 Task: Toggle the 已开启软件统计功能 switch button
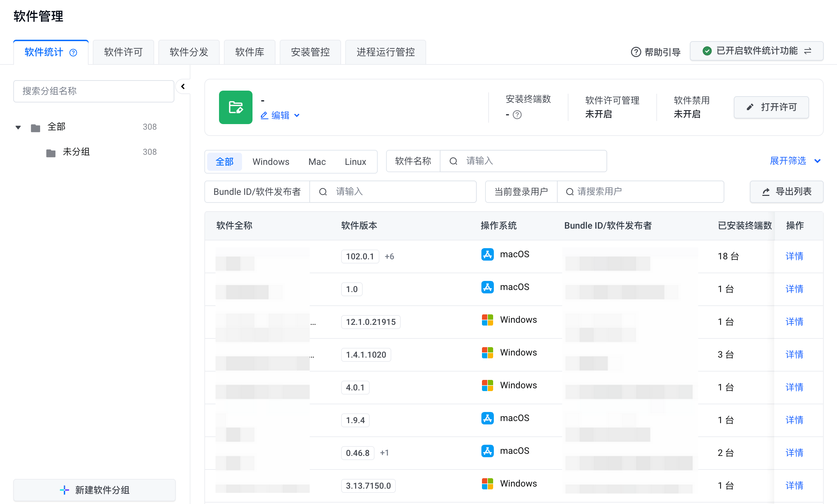point(756,51)
